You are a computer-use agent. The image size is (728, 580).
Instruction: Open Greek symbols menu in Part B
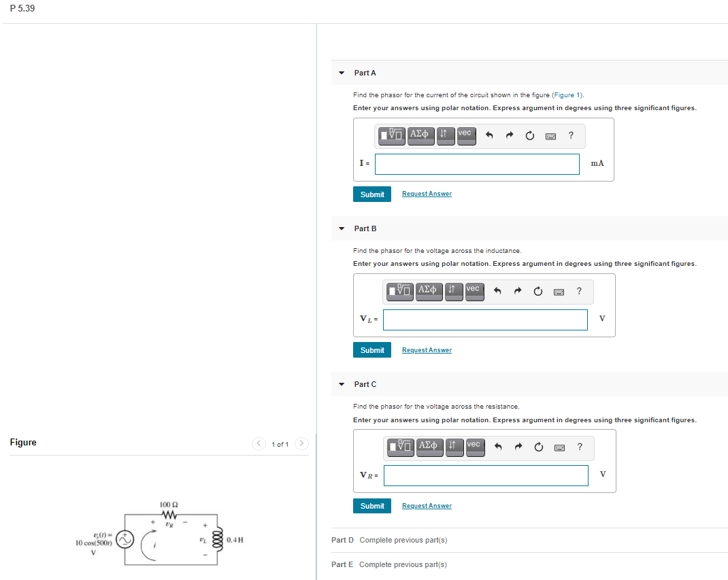coord(429,292)
